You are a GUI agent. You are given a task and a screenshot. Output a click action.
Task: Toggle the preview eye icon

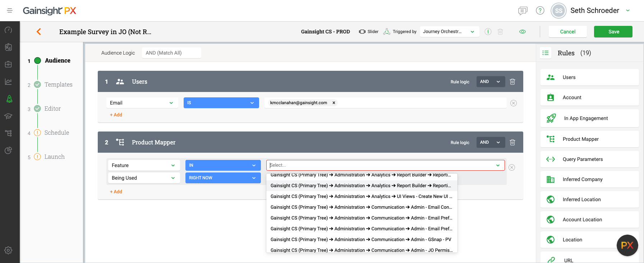tap(523, 32)
